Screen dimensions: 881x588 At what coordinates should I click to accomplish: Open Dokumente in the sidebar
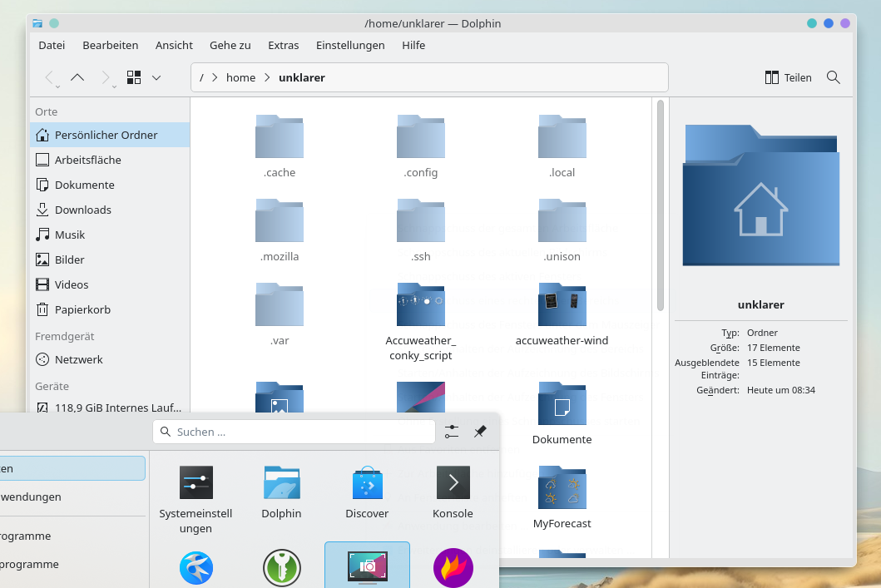tap(110, 185)
